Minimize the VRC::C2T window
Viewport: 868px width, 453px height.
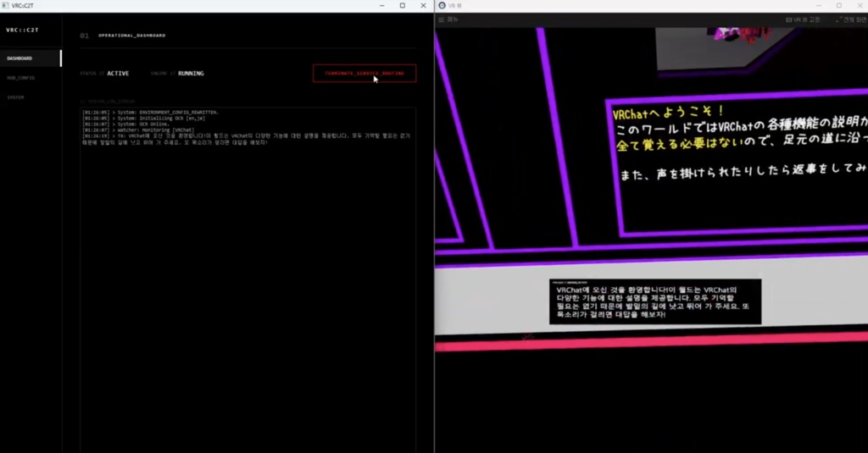382,6
